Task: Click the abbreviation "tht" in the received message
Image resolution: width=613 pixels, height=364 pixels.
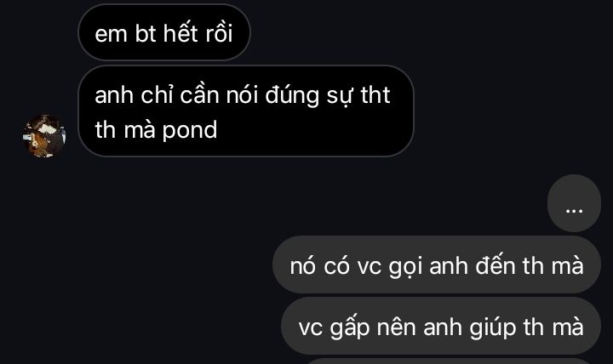Action: (375, 95)
